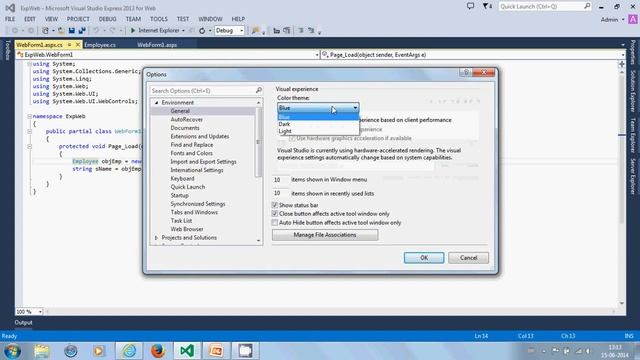Toggle the hardware graphics acceleration checkbox

[x=292, y=138]
